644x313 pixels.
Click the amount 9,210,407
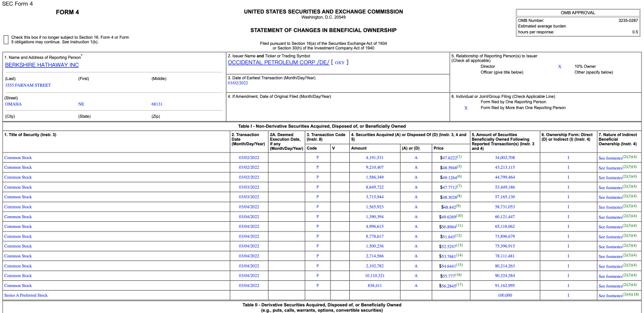point(375,167)
